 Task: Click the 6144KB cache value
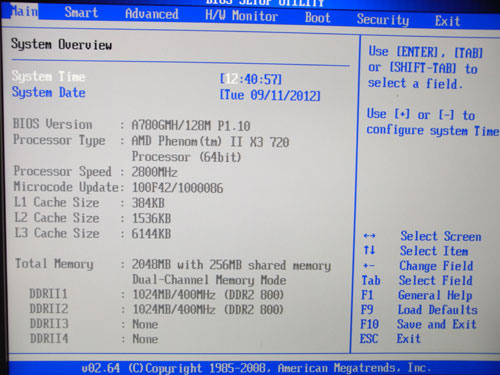[x=151, y=234]
